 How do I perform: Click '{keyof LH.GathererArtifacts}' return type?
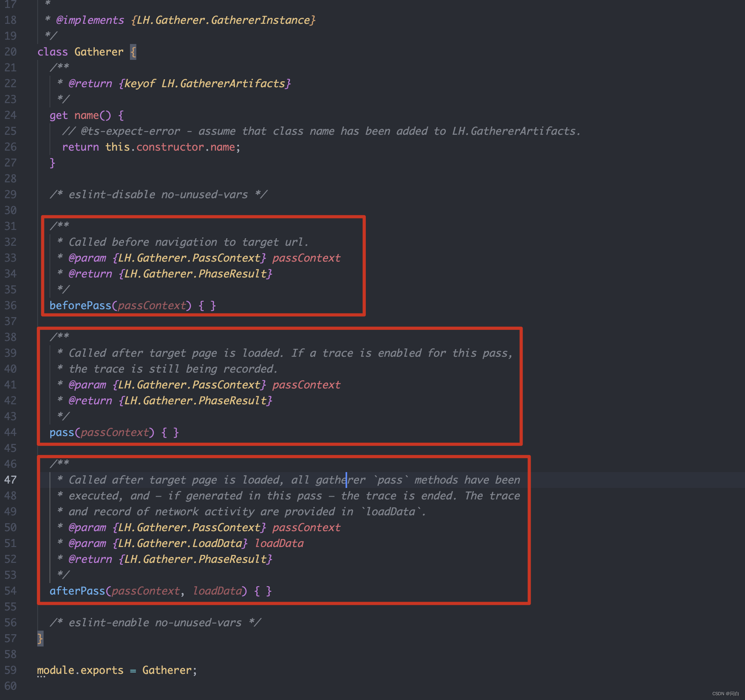point(204,84)
